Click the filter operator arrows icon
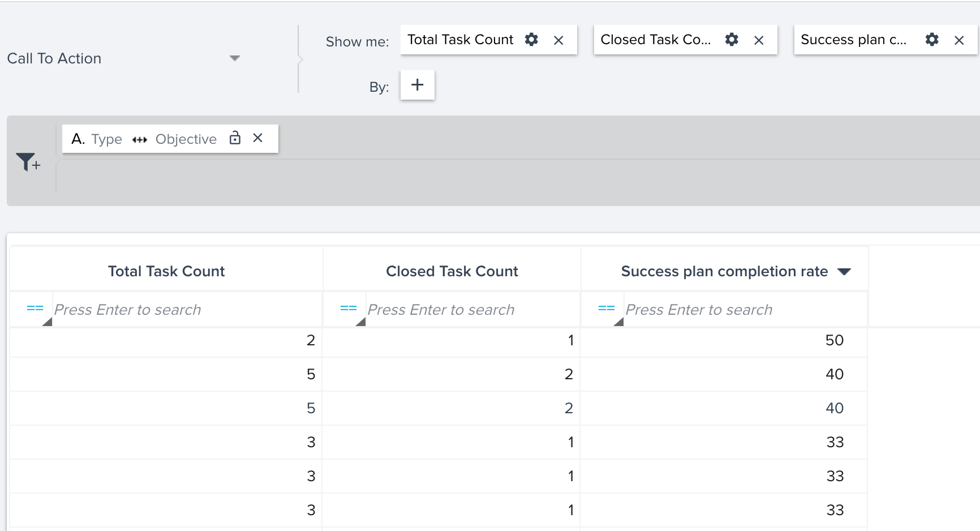 tap(139, 140)
